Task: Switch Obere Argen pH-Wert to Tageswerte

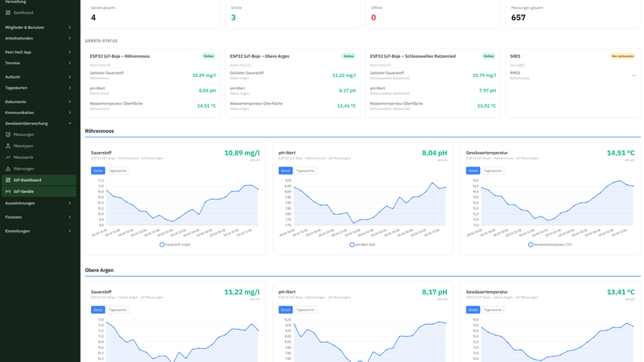Action: tap(305, 310)
